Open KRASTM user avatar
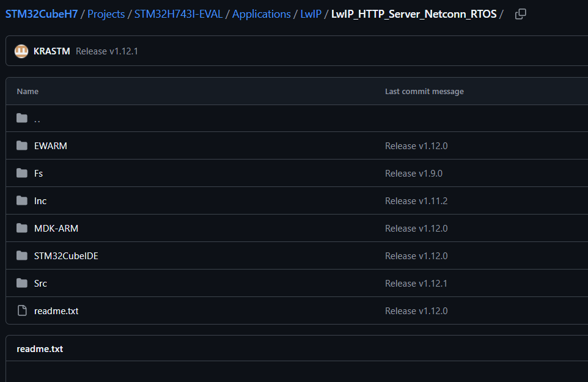 pos(21,51)
